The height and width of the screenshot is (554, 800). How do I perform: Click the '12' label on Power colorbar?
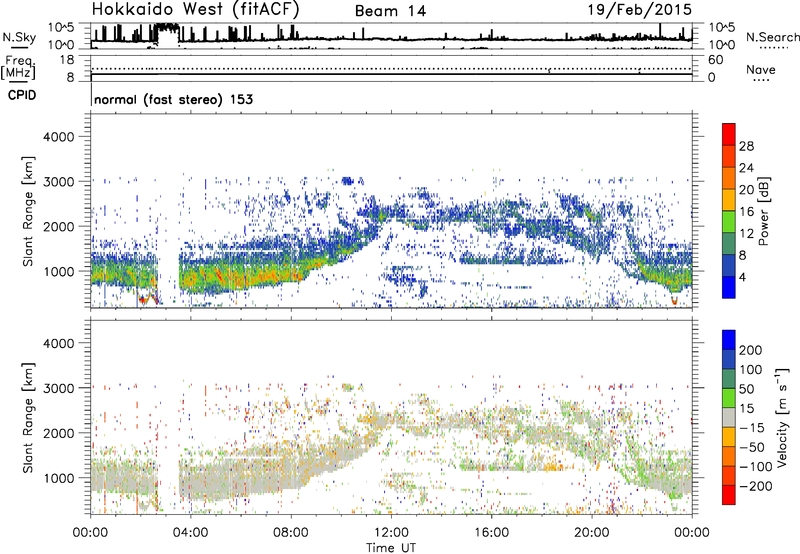pos(746,234)
